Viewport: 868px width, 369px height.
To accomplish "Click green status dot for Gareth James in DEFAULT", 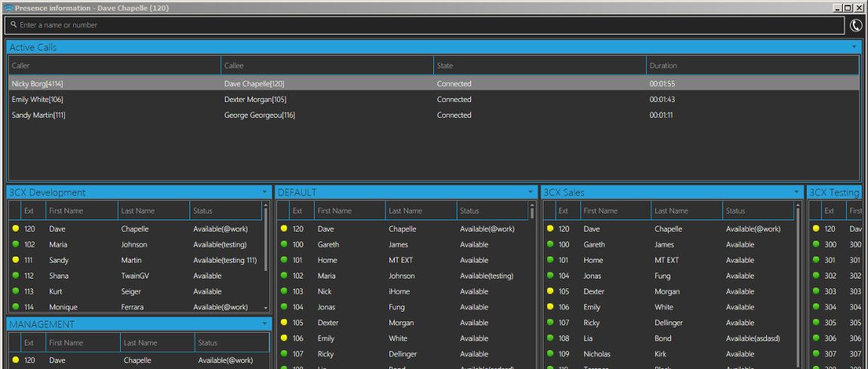I will (284, 244).
